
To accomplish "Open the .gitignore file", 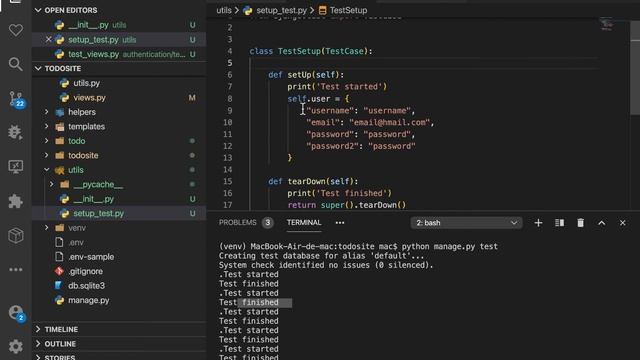I will pos(85,271).
